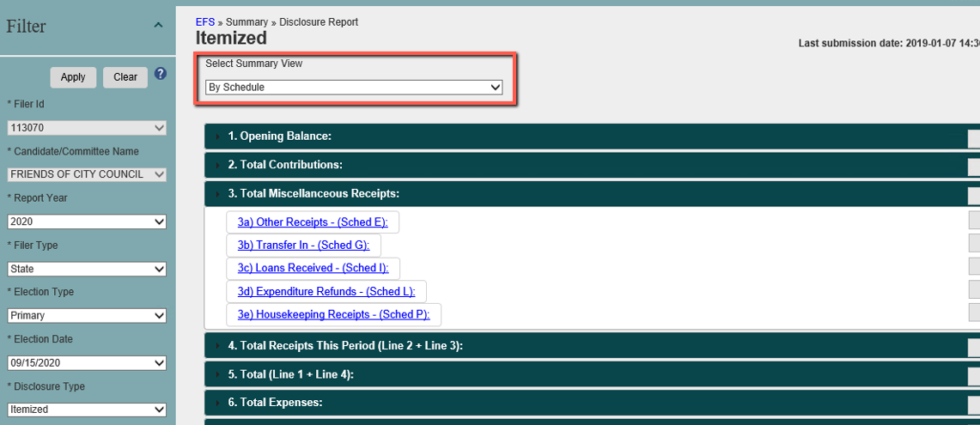Viewport: 980px width, 425px height.
Task: Open the Filer Type dropdown
Action: (x=87, y=269)
